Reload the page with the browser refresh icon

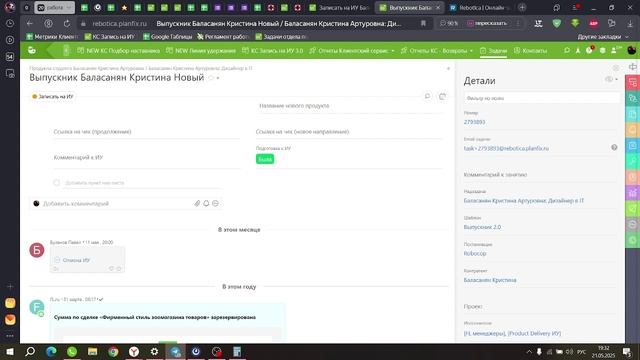pos(67,24)
